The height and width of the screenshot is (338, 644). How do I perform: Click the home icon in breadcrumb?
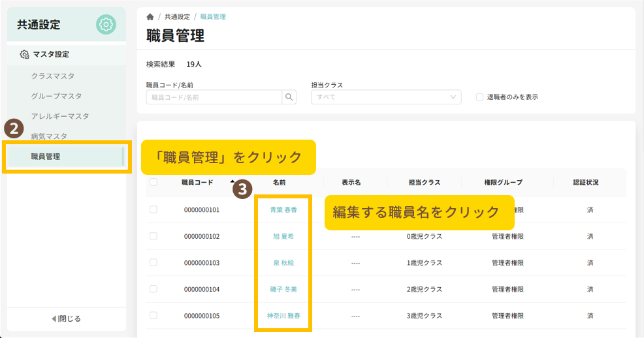click(150, 16)
